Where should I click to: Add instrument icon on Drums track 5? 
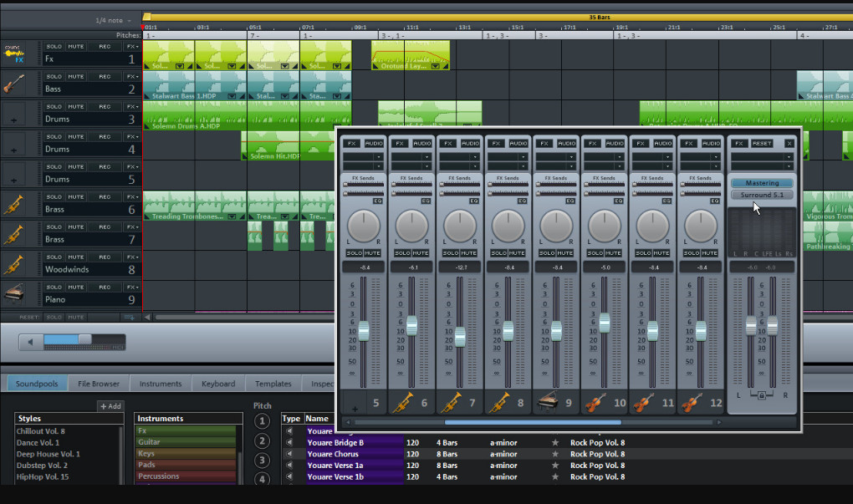click(x=13, y=180)
